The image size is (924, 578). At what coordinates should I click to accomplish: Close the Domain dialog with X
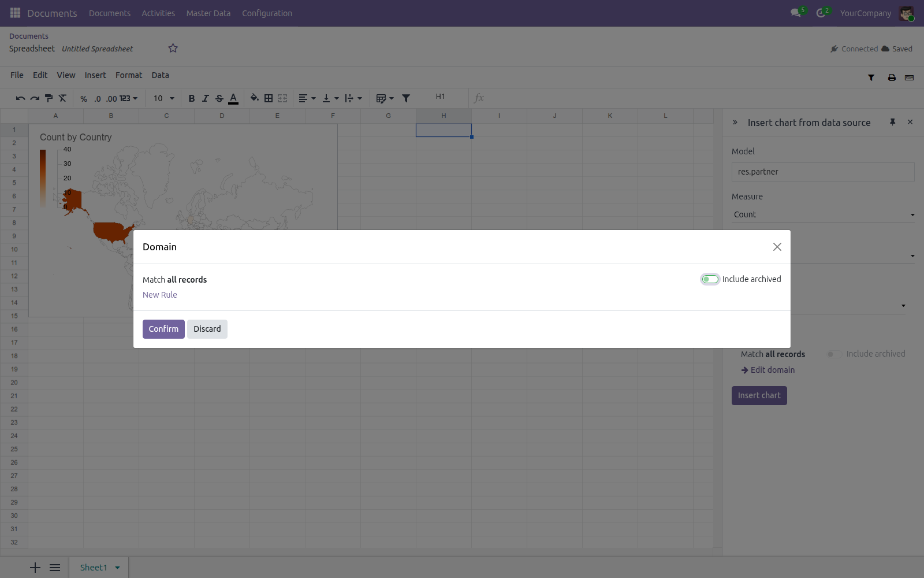tap(777, 247)
